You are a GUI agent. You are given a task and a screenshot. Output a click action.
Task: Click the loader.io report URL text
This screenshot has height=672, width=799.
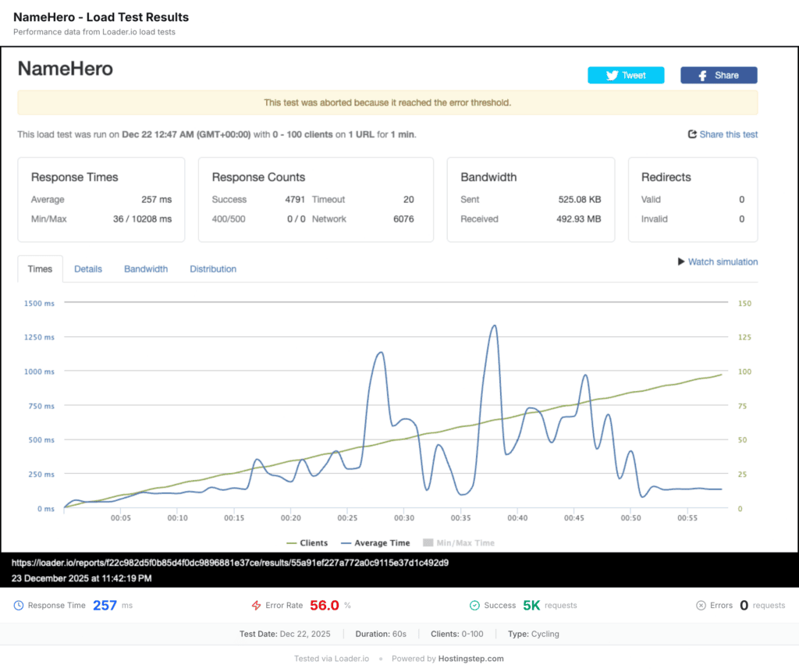click(230, 563)
